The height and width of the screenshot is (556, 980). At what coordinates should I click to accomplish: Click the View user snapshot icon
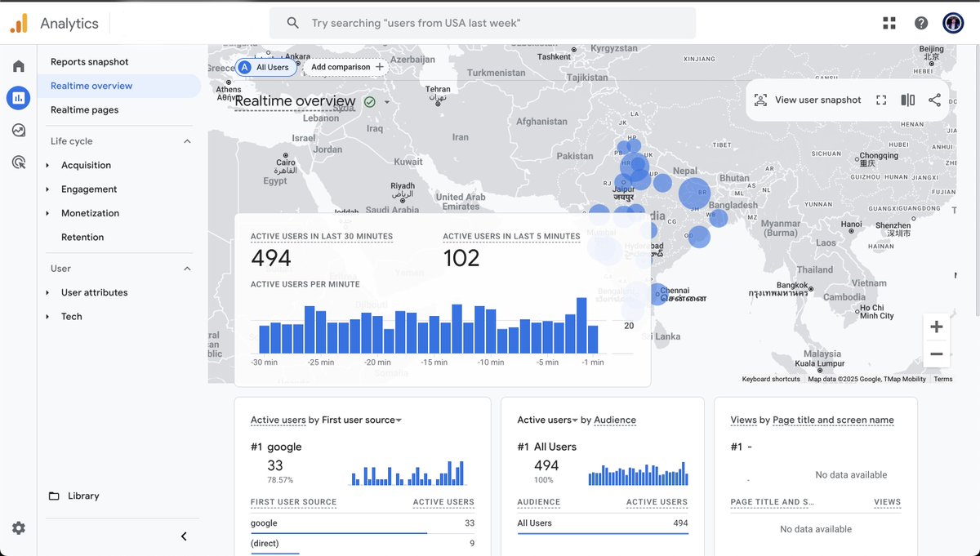coord(761,100)
